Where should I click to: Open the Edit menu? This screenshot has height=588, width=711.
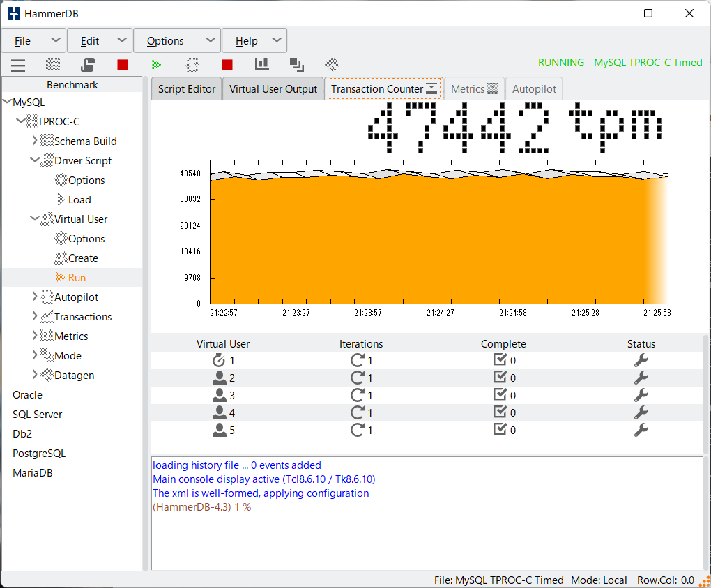click(100, 41)
